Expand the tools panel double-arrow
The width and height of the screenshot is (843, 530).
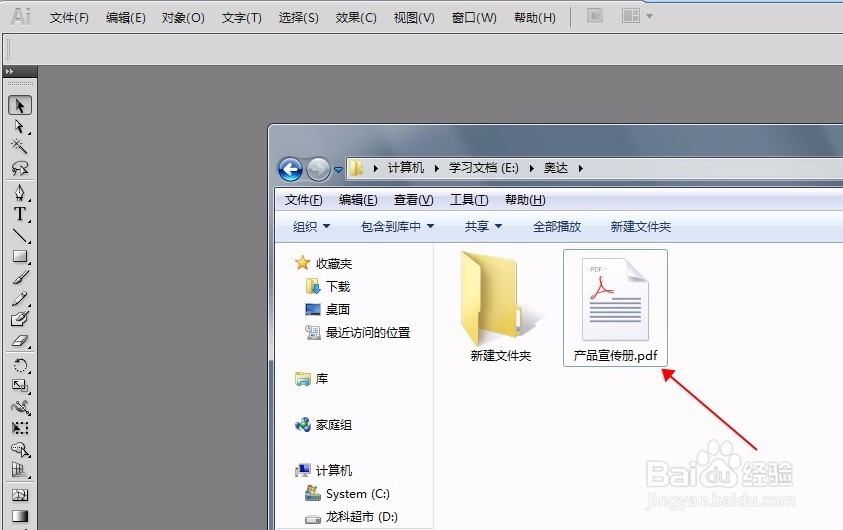[x=9, y=71]
